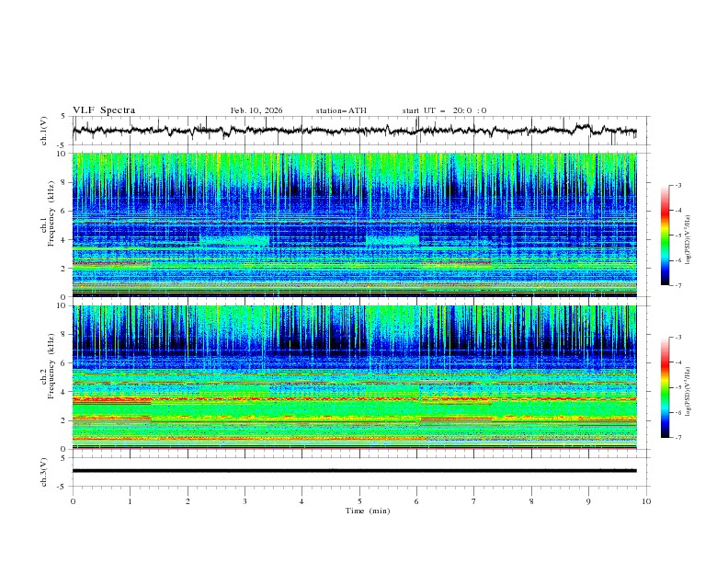Click the "Time (min)" x-axis label
This screenshot has height=563, width=728.
(x=368, y=511)
